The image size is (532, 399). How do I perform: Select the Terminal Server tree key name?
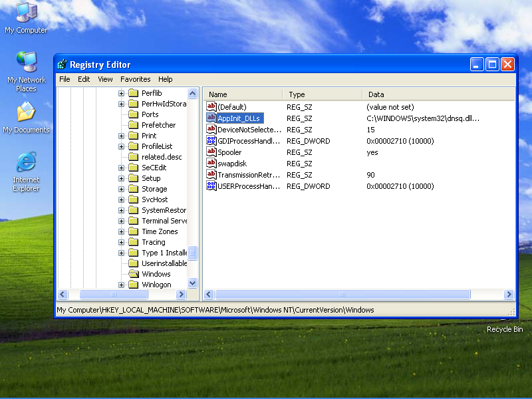click(x=164, y=221)
